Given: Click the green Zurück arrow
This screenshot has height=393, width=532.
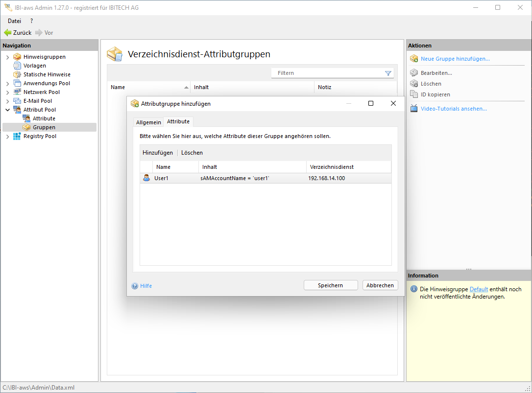Looking at the screenshot, I should [7, 33].
